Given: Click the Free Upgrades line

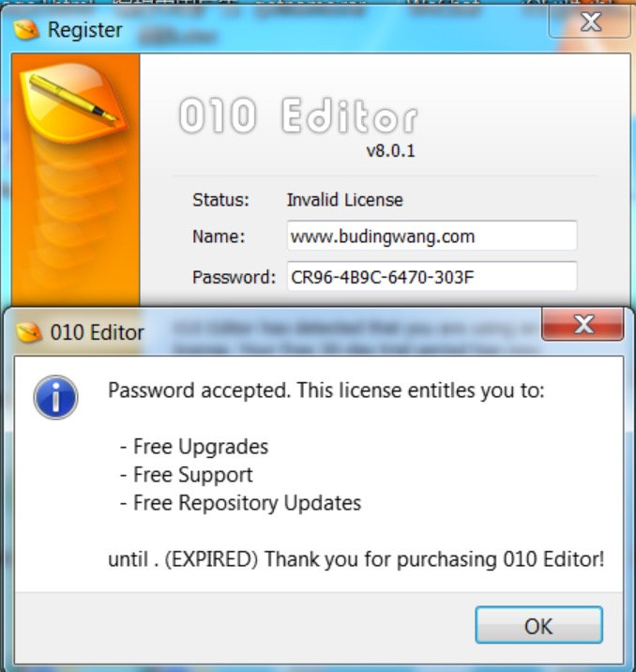Looking at the screenshot, I should point(194,447).
